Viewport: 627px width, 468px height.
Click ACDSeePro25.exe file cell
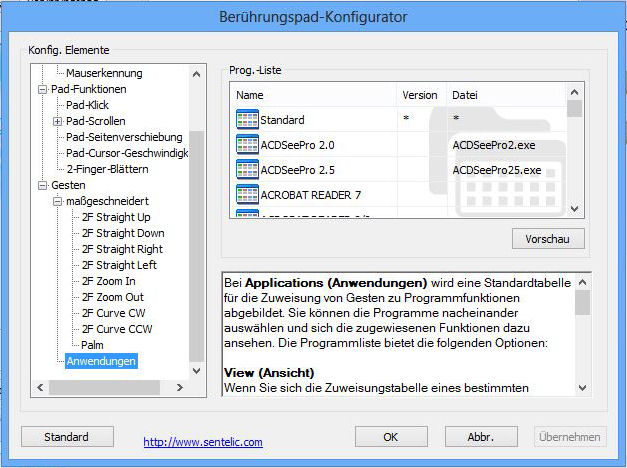(497, 170)
